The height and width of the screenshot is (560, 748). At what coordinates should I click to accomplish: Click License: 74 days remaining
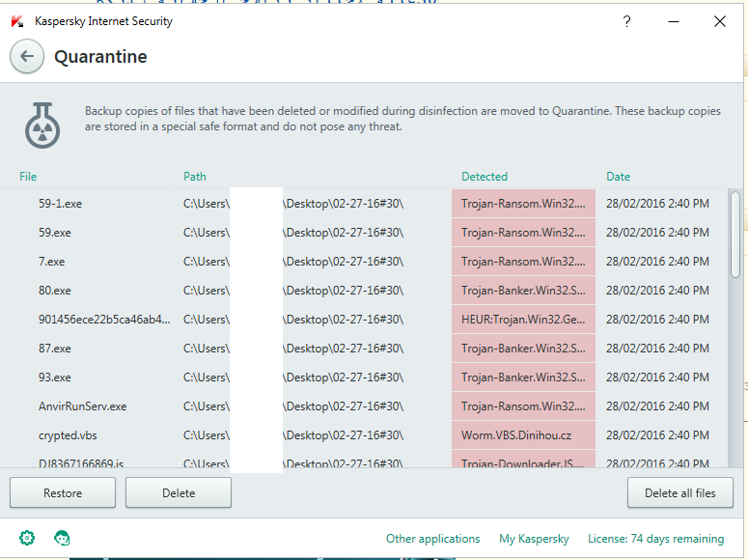tap(656, 539)
